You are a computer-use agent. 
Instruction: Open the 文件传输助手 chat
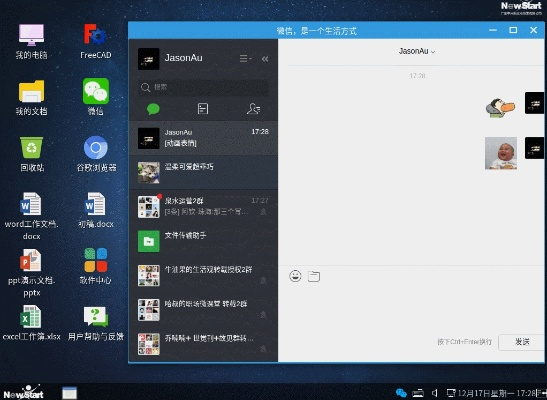pos(203,241)
